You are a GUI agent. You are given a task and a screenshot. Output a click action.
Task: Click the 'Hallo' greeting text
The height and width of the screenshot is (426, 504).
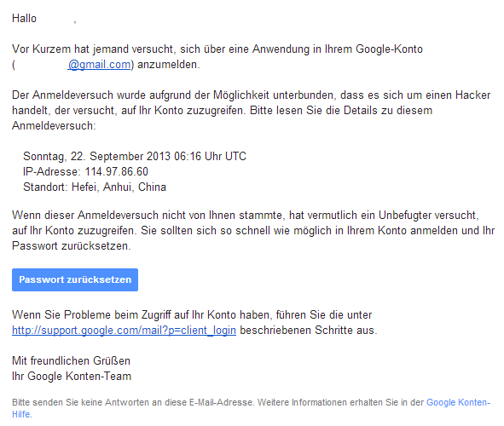point(24,18)
